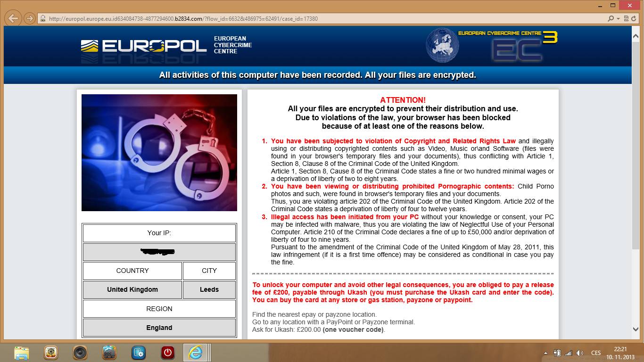Click 'To unlock your computer' red paragraph
This screenshot has height=362, width=644.
pos(403,292)
